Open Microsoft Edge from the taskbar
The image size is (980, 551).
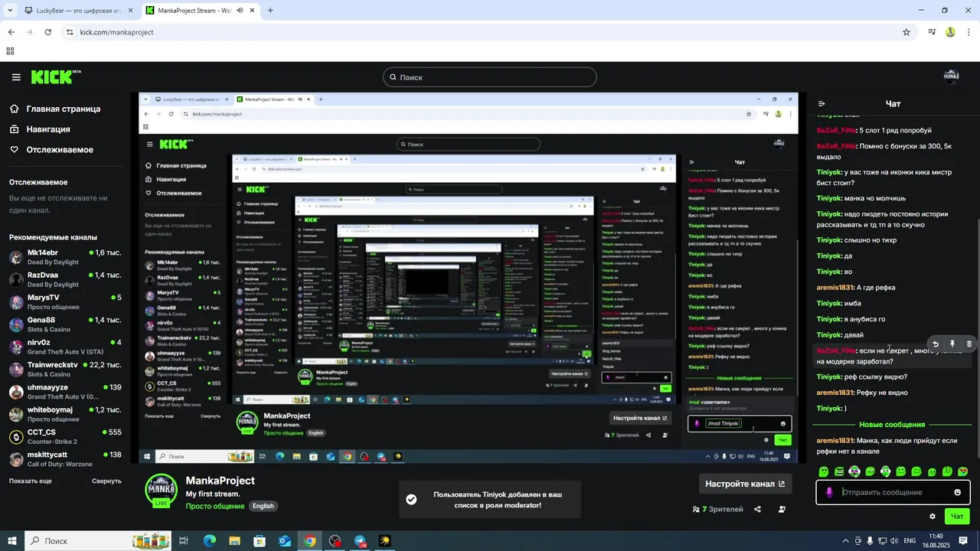(x=210, y=541)
